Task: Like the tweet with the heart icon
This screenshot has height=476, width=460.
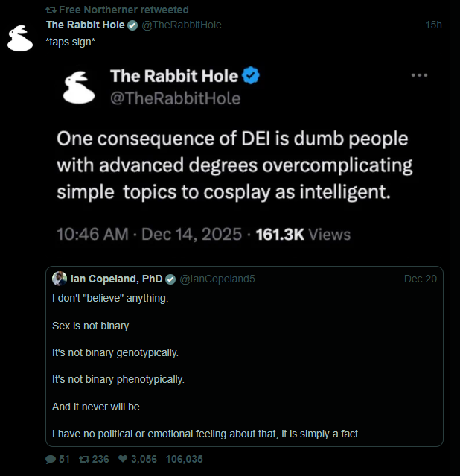Action: pos(123,459)
